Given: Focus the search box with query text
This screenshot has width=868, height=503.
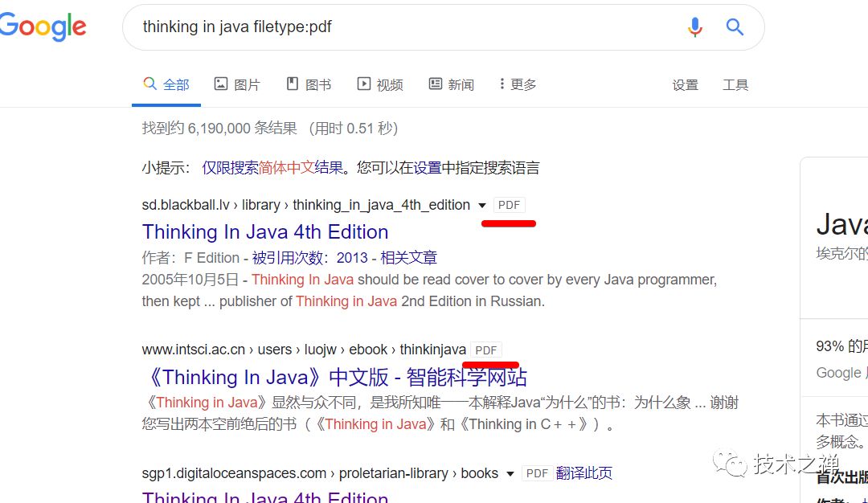Looking at the screenshot, I should [443, 27].
